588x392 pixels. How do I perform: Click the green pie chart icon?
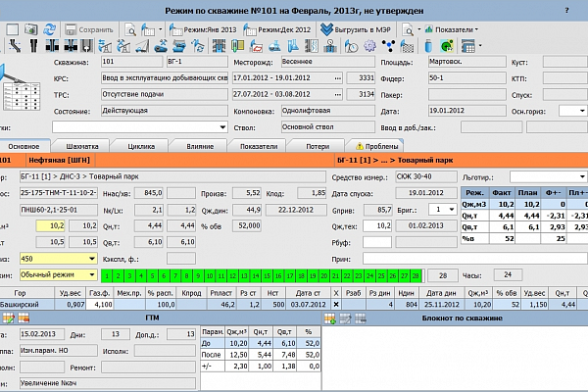pos(447,46)
